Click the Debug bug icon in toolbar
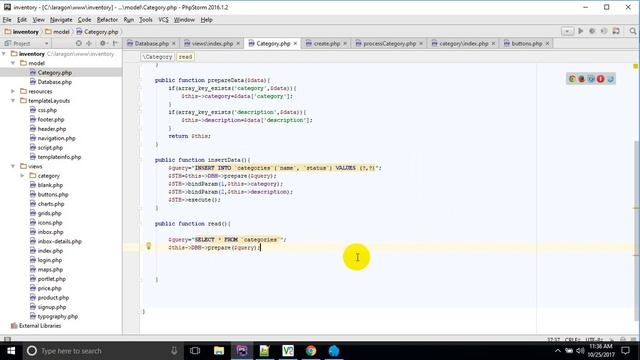This screenshot has height=360, width=640. tap(592, 31)
